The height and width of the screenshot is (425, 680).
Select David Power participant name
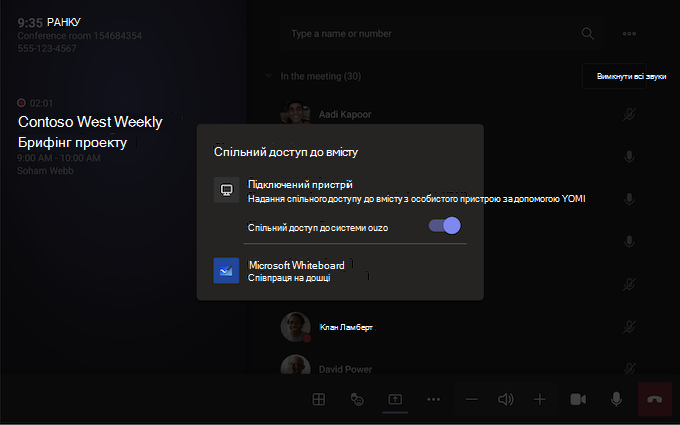pos(345,369)
